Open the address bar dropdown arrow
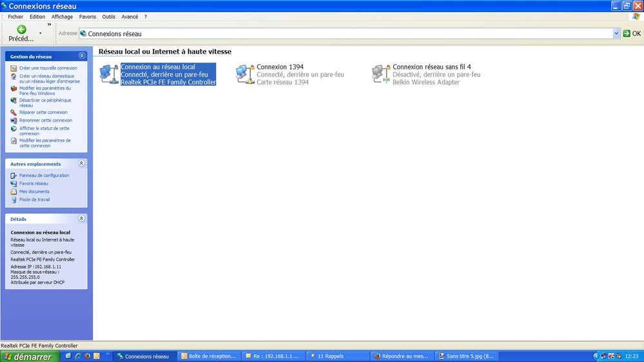 [x=616, y=33]
